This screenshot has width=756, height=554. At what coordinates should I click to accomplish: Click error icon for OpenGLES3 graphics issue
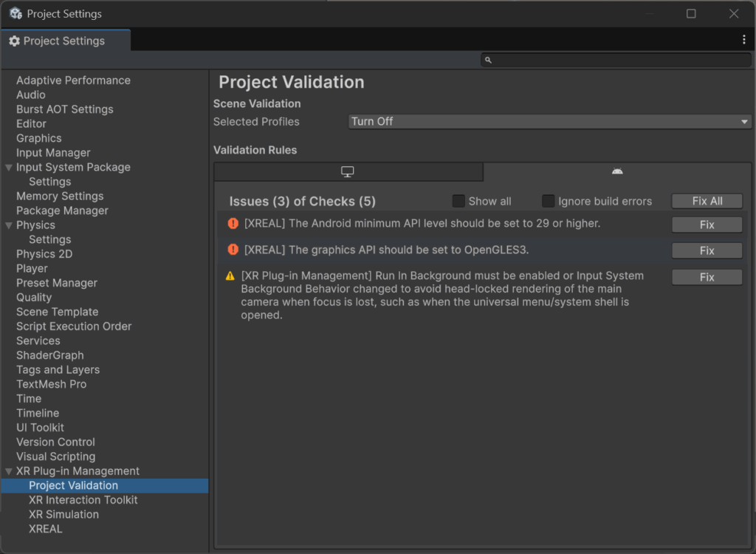click(233, 250)
